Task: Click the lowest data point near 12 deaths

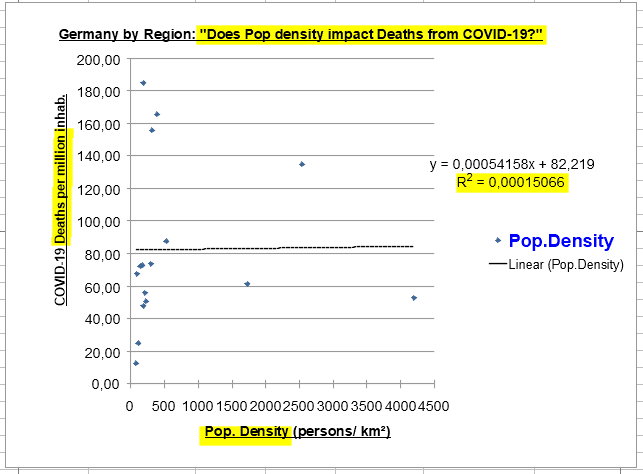Action: [136, 363]
